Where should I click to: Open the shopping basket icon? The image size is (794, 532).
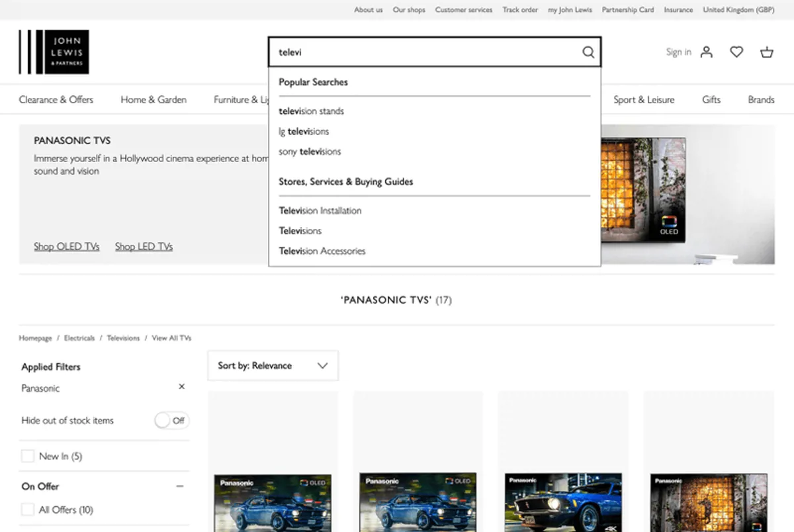767,52
